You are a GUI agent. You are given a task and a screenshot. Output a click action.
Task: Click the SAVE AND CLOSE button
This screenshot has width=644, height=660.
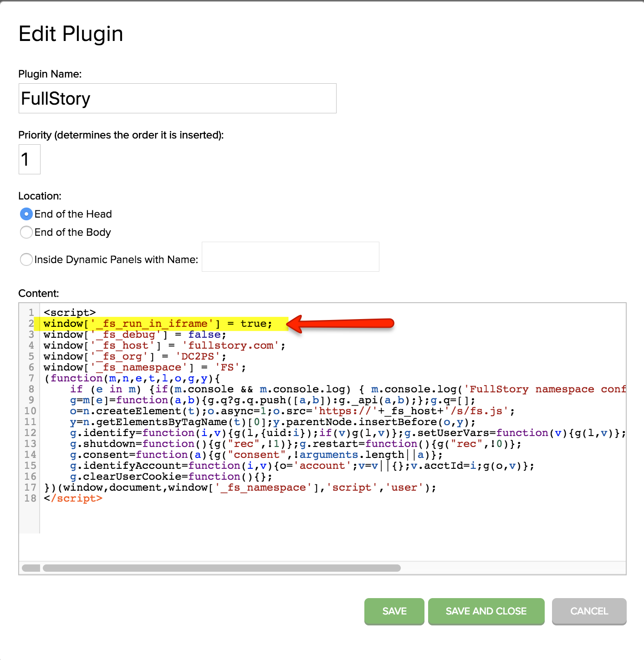click(486, 611)
